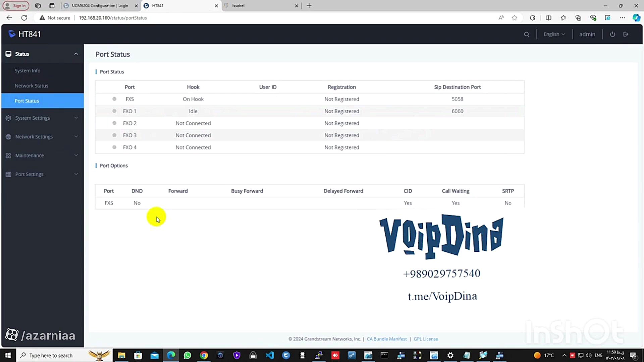Click the Network Settings globe icon
Viewport: 644px width, 362px height.
tap(8, 137)
